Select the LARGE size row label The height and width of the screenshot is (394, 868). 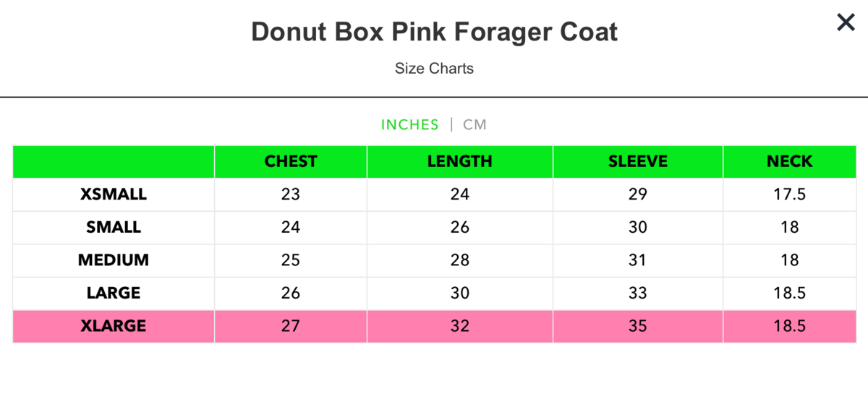[x=114, y=293]
